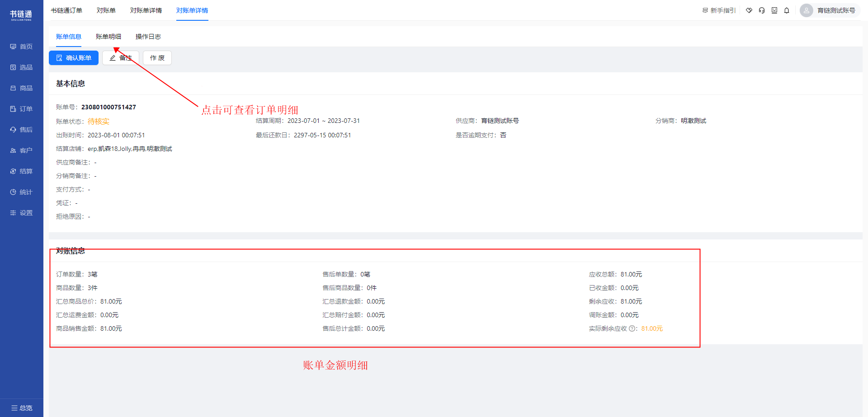Open 商品 in the left sidebar
The image size is (868, 417).
tap(21, 88)
